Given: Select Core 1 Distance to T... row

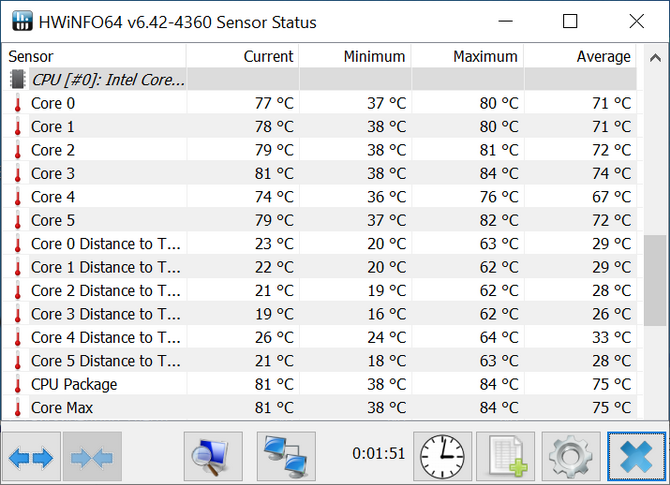Looking at the screenshot, I should [x=320, y=267].
